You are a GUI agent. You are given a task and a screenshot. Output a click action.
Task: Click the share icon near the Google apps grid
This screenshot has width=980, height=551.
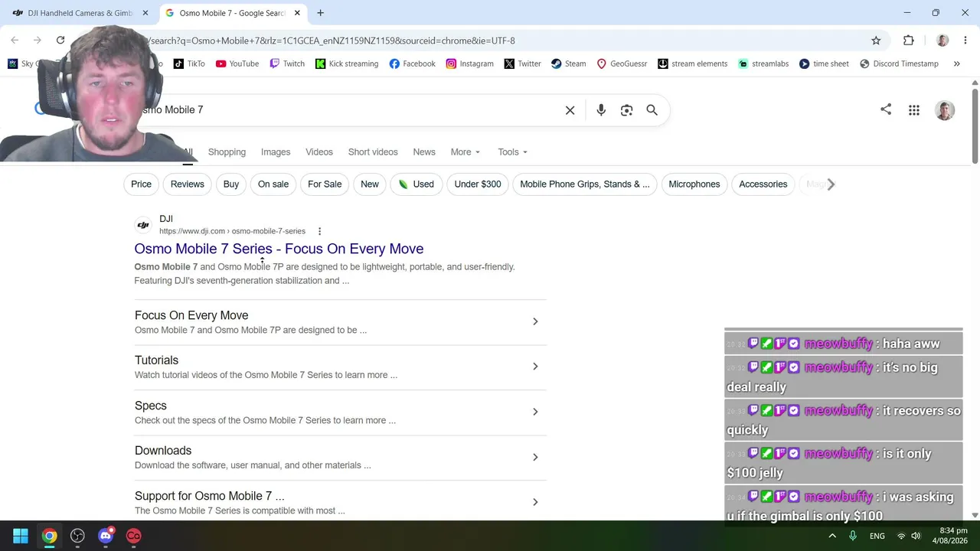pyautogui.click(x=886, y=109)
